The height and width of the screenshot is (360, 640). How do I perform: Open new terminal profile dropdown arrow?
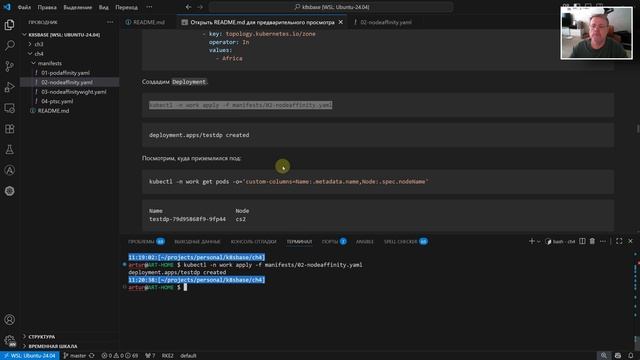539,242
